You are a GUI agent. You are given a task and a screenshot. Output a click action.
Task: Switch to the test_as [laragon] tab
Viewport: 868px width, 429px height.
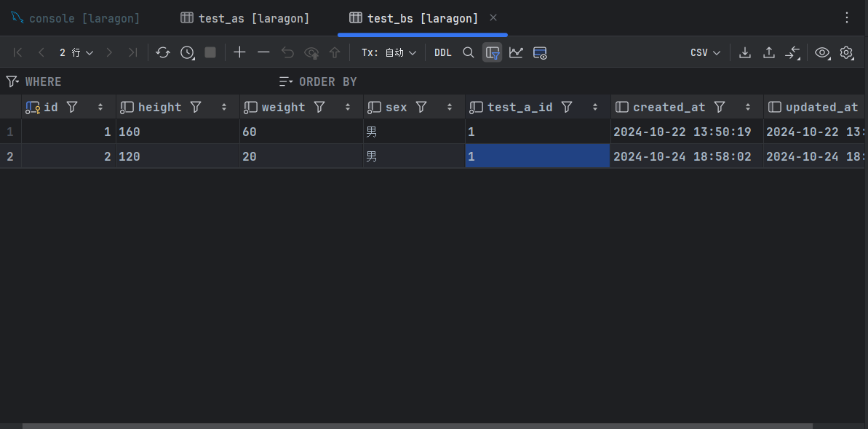click(x=245, y=18)
